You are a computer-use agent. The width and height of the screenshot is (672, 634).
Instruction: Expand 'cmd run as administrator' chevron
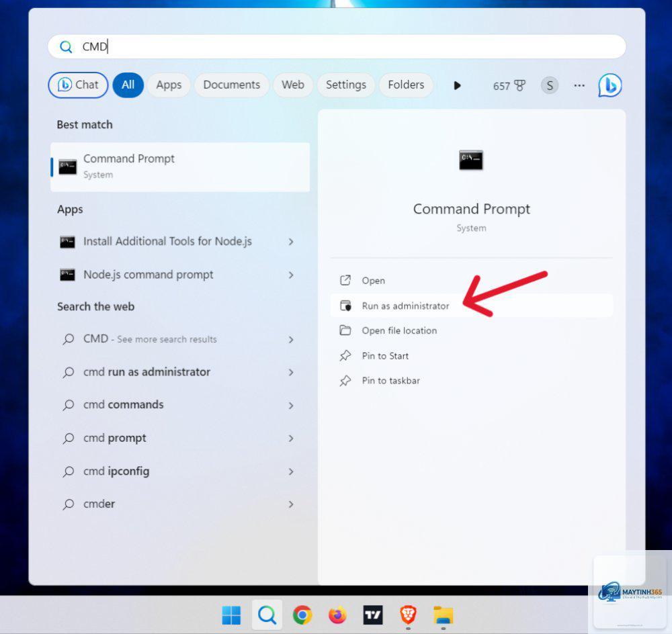pyautogui.click(x=291, y=373)
